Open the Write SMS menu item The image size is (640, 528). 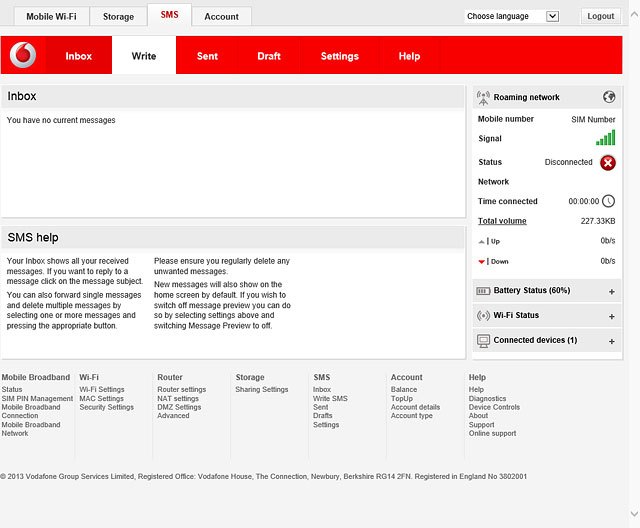pyautogui.click(x=144, y=56)
